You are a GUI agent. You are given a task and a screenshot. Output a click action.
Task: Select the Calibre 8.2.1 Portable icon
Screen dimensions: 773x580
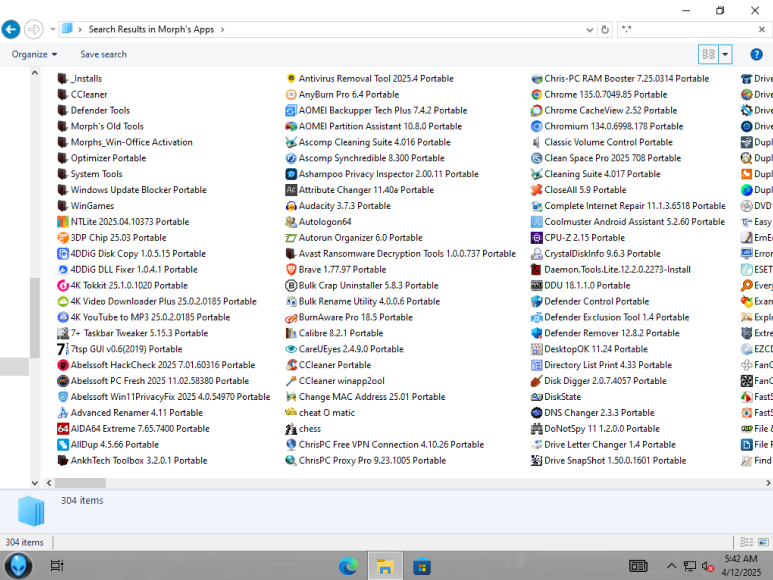(291, 333)
